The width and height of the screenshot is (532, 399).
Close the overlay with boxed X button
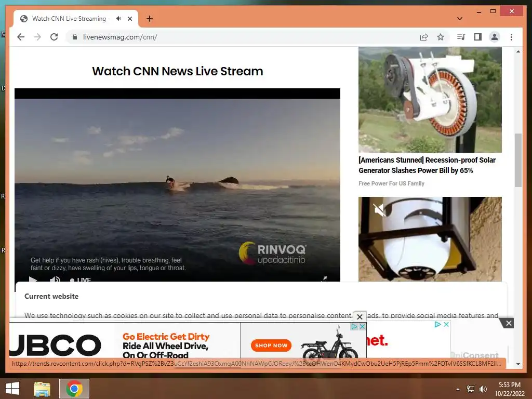[360, 316]
